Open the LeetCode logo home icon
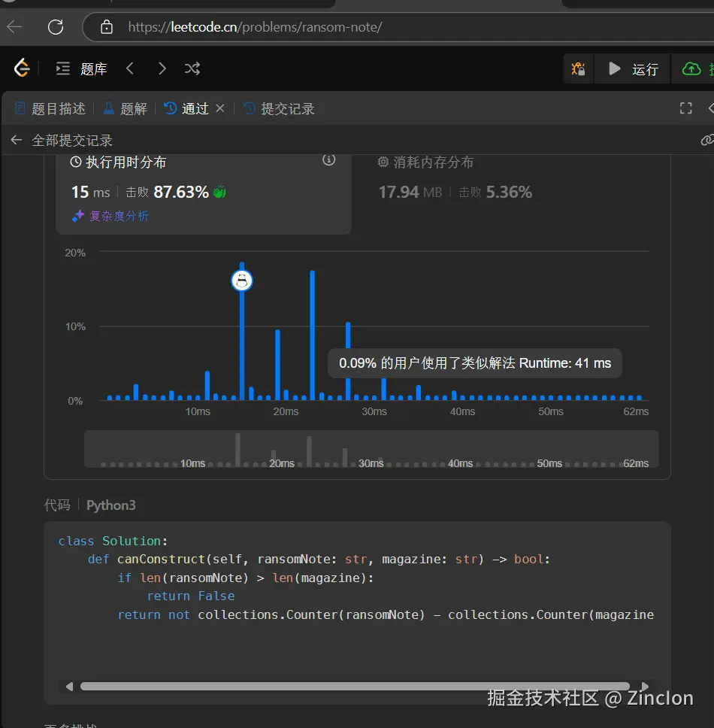Viewport: 714px width, 728px height. point(22,68)
